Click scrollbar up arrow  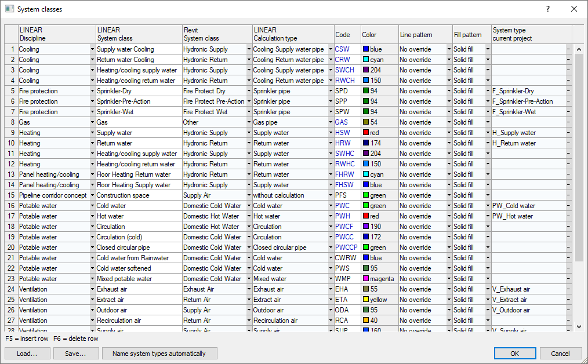579,49
